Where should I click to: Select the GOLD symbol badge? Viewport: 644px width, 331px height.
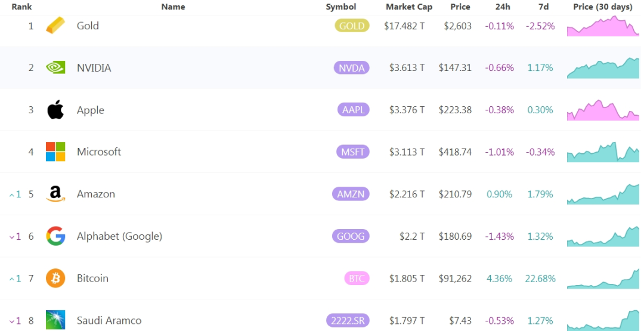352,26
